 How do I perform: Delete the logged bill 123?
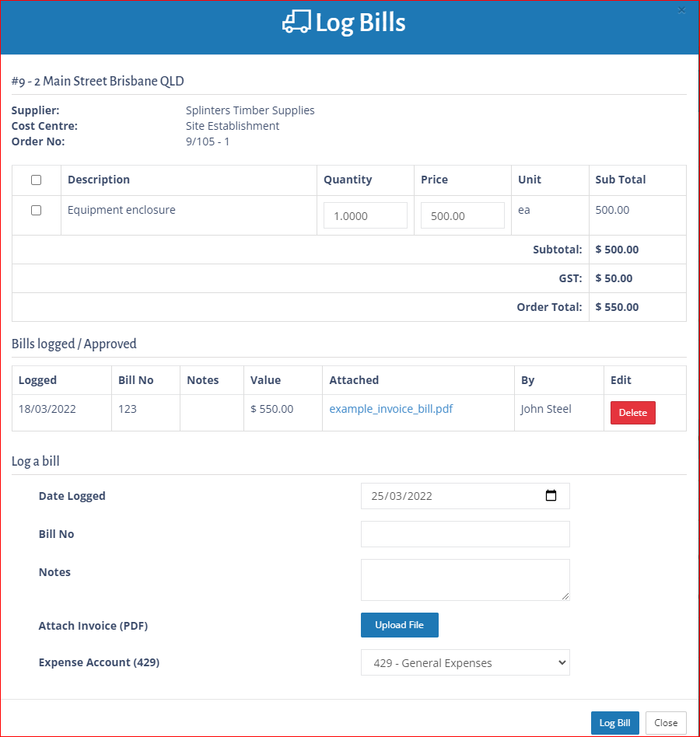(632, 413)
